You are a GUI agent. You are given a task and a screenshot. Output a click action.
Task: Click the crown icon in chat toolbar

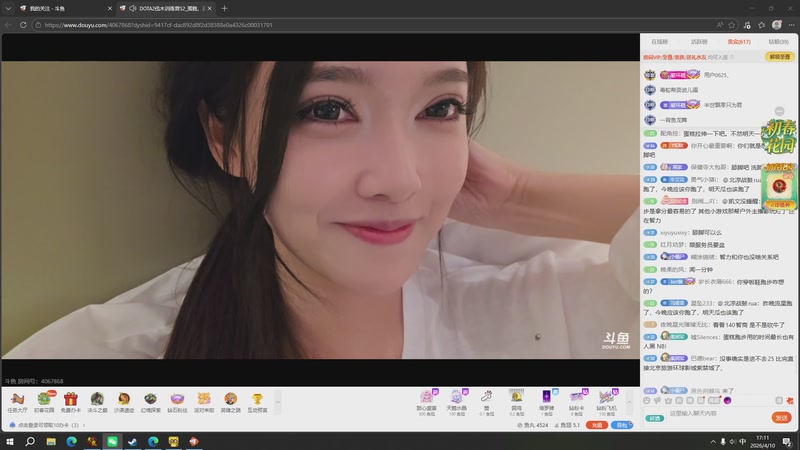tap(668, 401)
